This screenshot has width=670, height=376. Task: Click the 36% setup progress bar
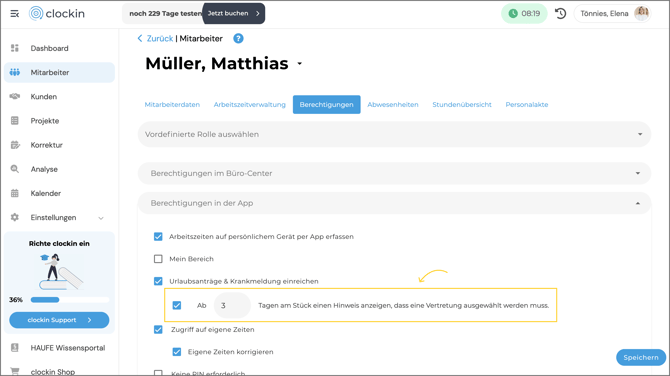[70, 300]
